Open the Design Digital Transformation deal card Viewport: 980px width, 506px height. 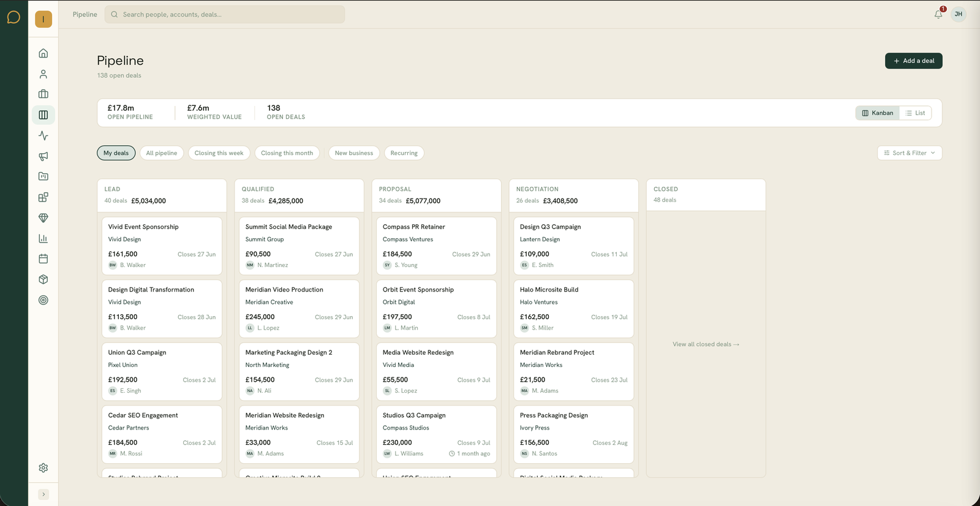click(162, 309)
